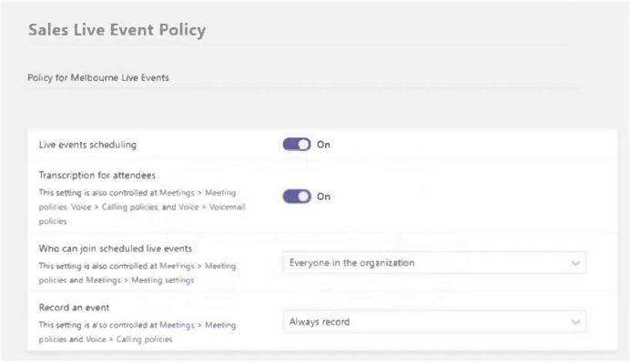
Task: Edit the Sales Live Event Policy name field
Action: coord(117,30)
